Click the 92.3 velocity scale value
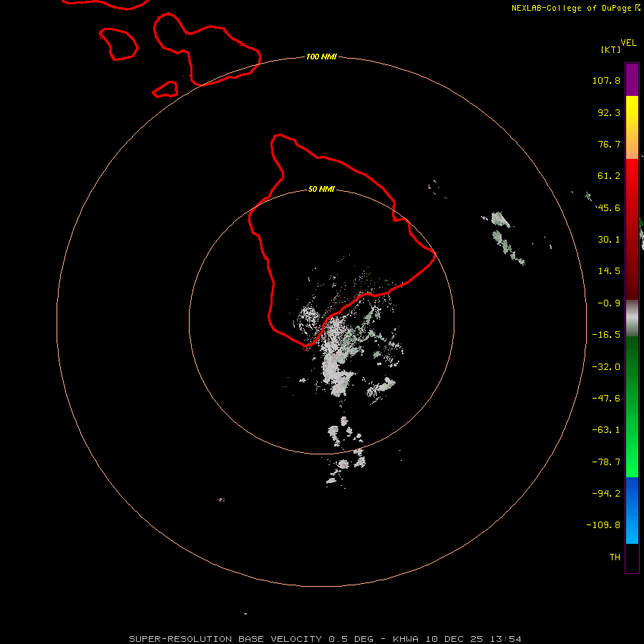Viewport: 644px width, 644px height. pos(609,112)
